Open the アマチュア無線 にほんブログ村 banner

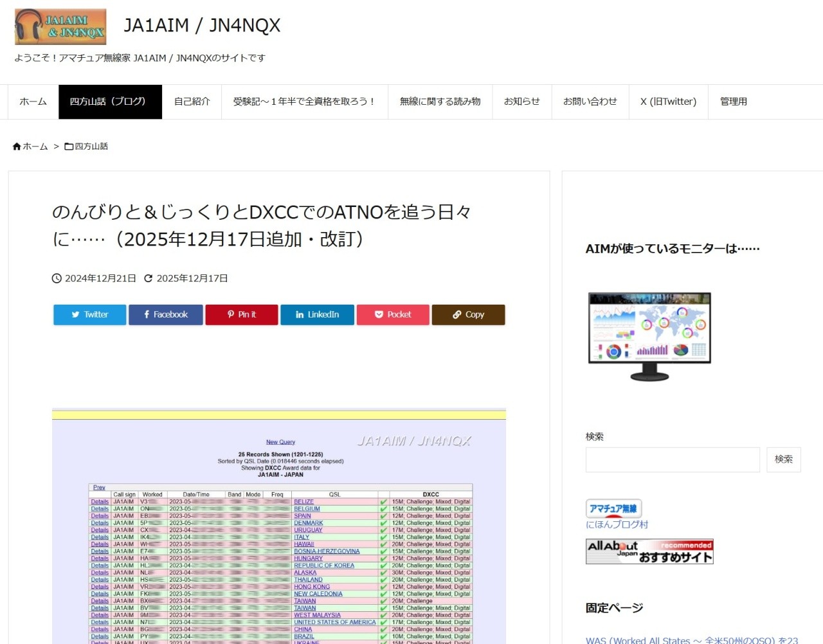(614, 510)
